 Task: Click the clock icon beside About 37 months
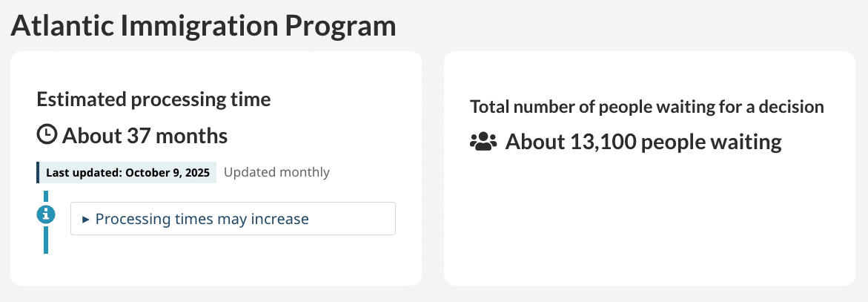click(47, 134)
